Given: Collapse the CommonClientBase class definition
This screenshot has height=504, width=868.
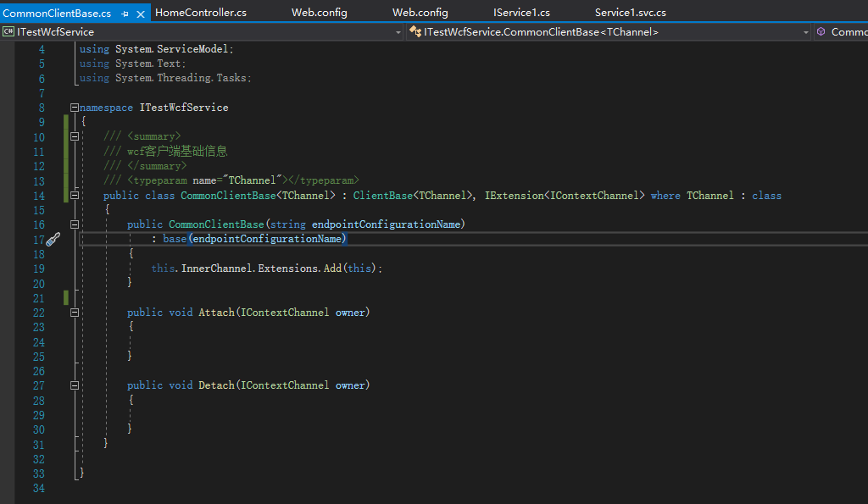Looking at the screenshot, I should tap(75, 196).
